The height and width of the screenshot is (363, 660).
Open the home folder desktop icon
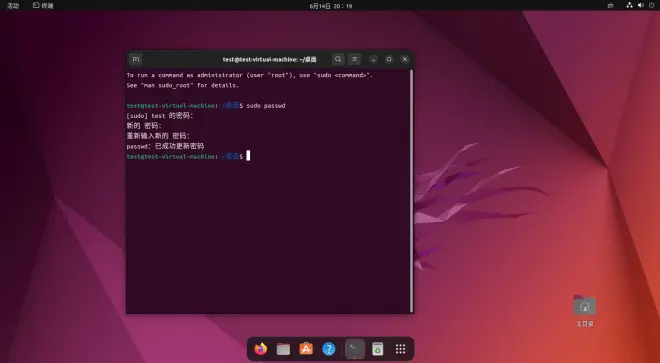click(585, 311)
